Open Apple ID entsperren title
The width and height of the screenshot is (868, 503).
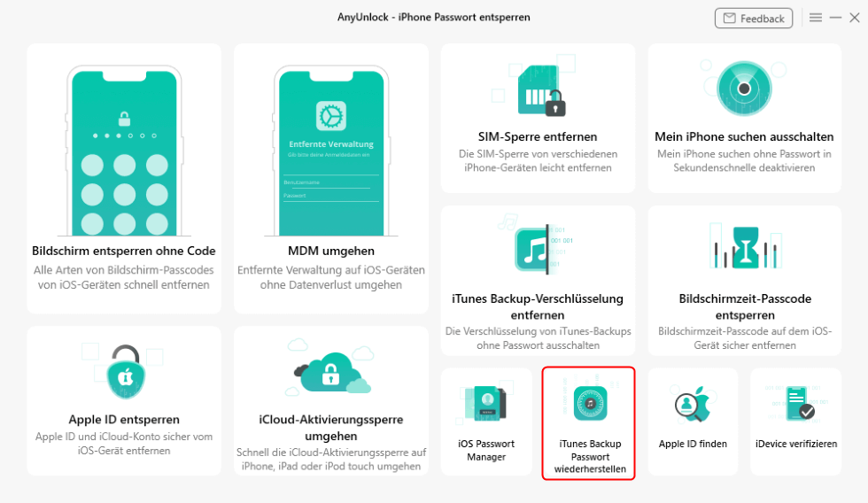(x=124, y=420)
